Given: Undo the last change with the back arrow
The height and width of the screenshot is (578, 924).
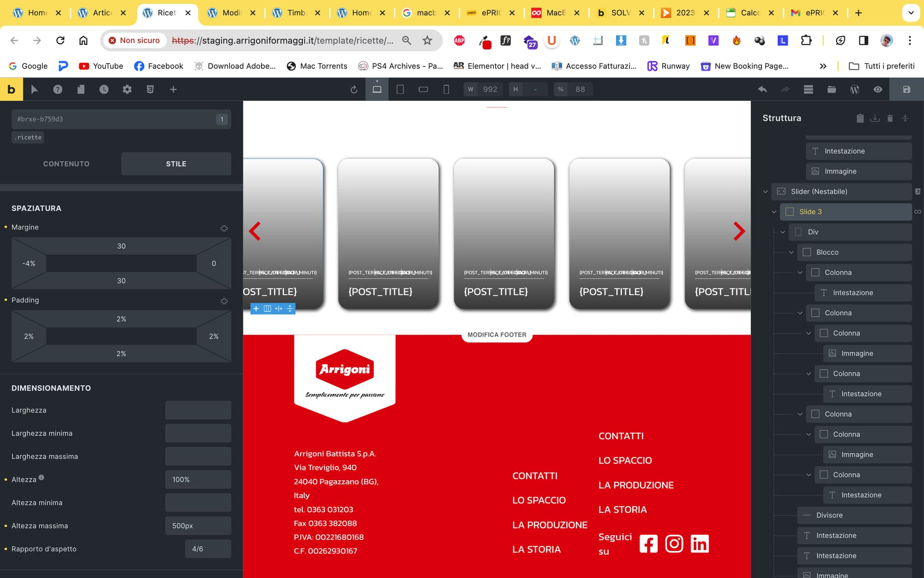Looking at the screenshot, I should pos(762,89).
